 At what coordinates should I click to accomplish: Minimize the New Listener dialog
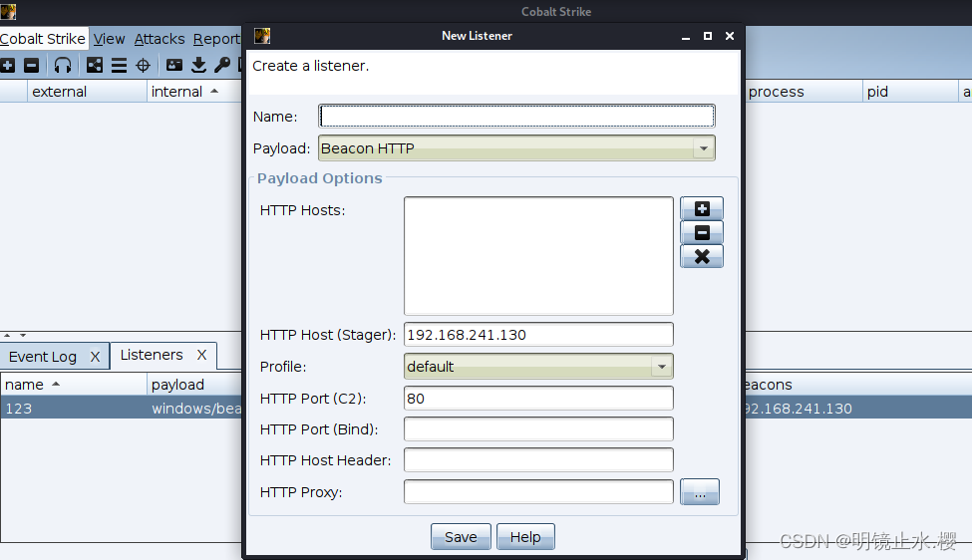(x=686, y=37)
